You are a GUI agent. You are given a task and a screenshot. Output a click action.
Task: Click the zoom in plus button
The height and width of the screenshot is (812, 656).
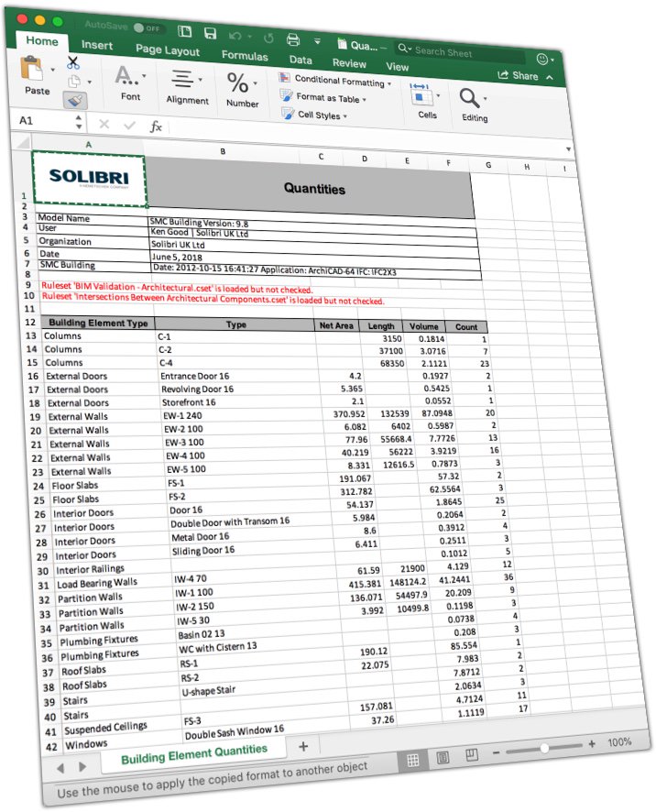[592, 743]
